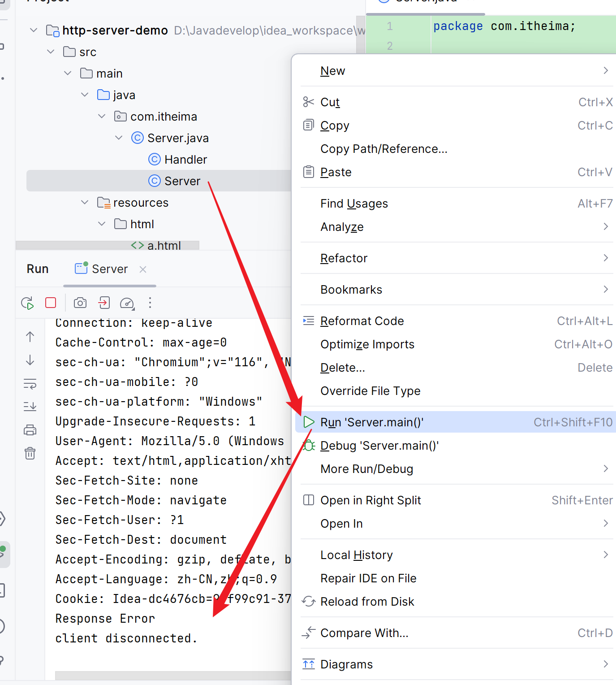Clear console with the trash icon
This screenshot has width=616, height=685.
tap(30, 453)
